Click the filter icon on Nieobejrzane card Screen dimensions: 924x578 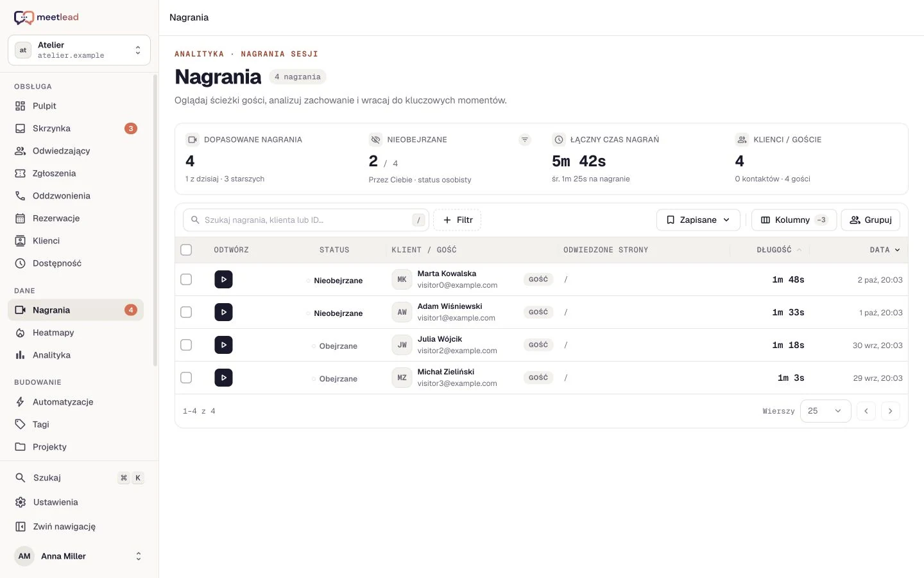tap(525, 139)
